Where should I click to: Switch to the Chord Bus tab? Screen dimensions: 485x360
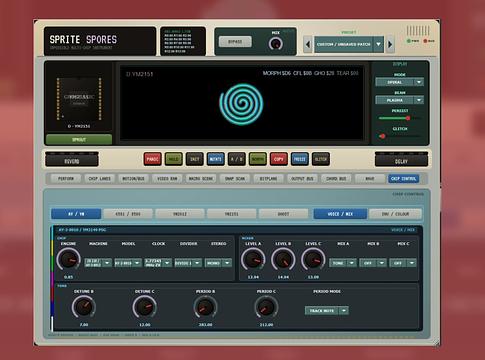click(336, 179)
